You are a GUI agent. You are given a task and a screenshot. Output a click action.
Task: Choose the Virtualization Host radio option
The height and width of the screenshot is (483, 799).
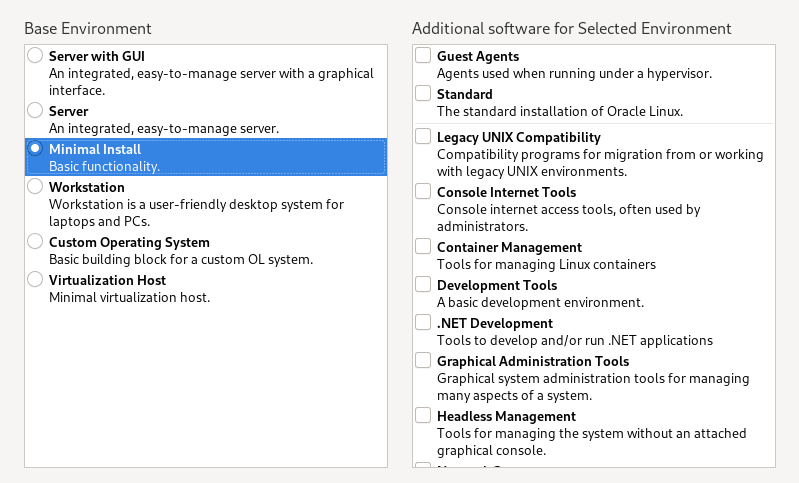[35, 279]
